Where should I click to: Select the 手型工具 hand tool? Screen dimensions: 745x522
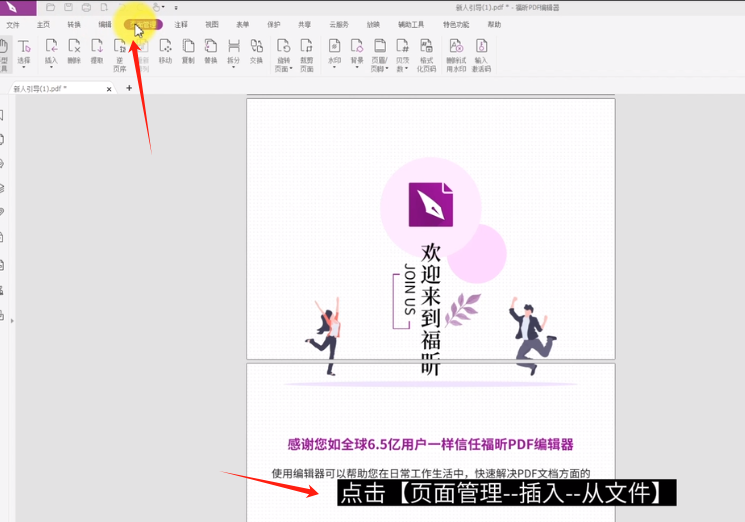(4, 55)
